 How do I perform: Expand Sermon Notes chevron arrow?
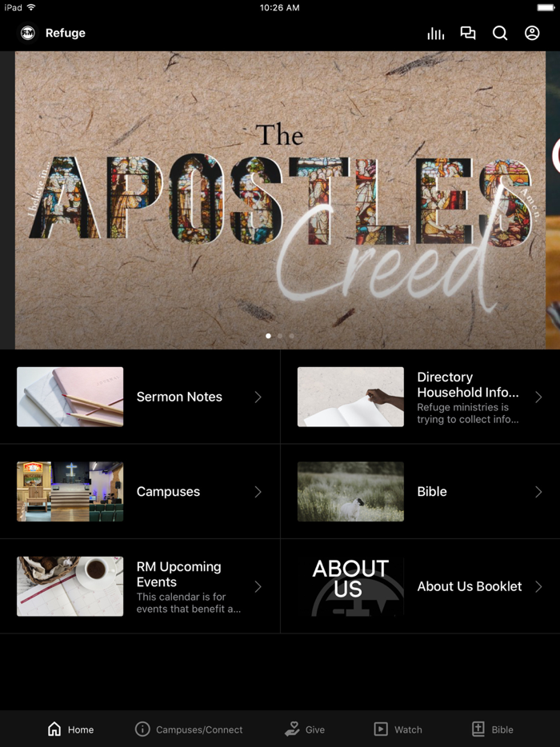coord(258,397)
